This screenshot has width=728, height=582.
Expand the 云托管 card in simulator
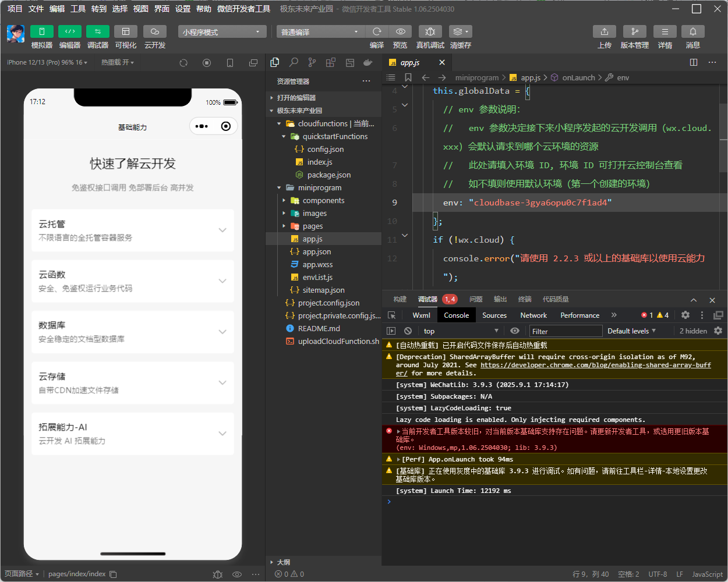click(x=133, y=230)
